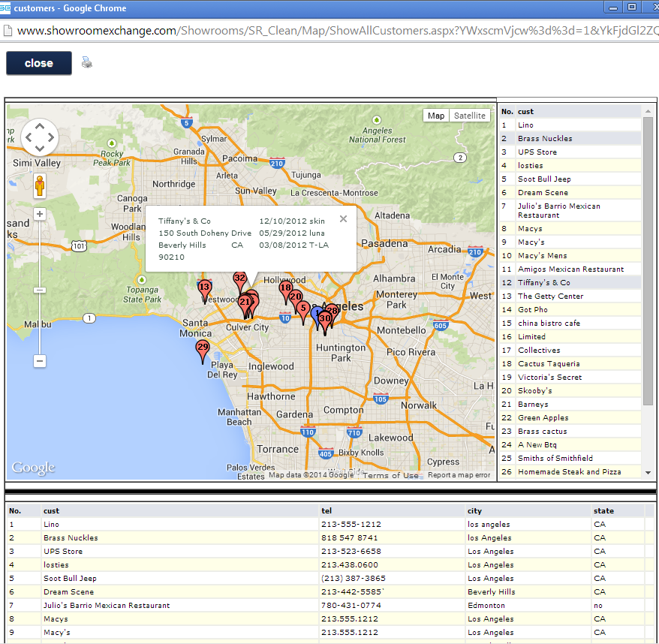This screenshot has width=659, height=644.
Task: Click the printer icon next to close
Action: (x=86, y=62)
